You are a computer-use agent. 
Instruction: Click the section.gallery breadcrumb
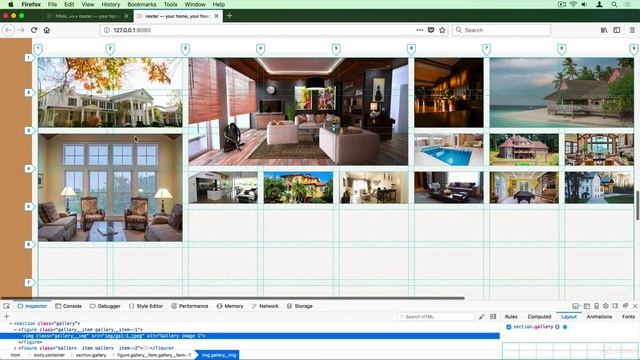coord(91,355)
